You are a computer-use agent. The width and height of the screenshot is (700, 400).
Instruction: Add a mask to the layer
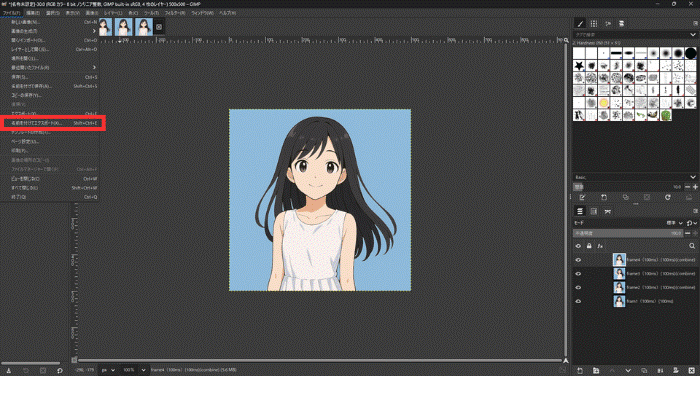(675, 371)
